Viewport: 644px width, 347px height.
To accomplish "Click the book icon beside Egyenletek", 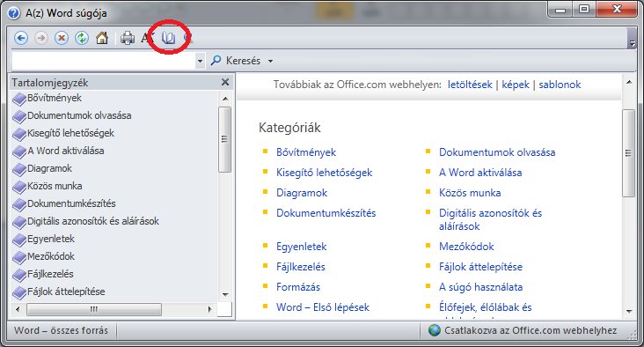I will coord(19,240).
